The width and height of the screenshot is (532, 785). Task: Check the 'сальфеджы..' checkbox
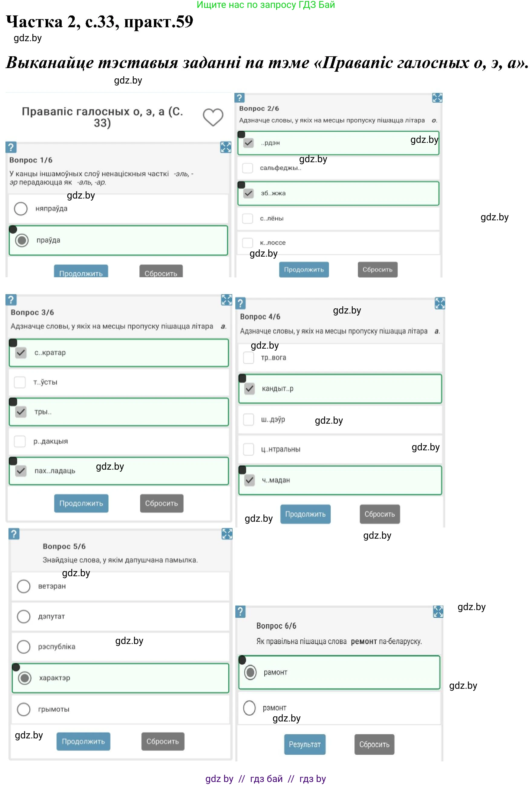tap(247, 168)
